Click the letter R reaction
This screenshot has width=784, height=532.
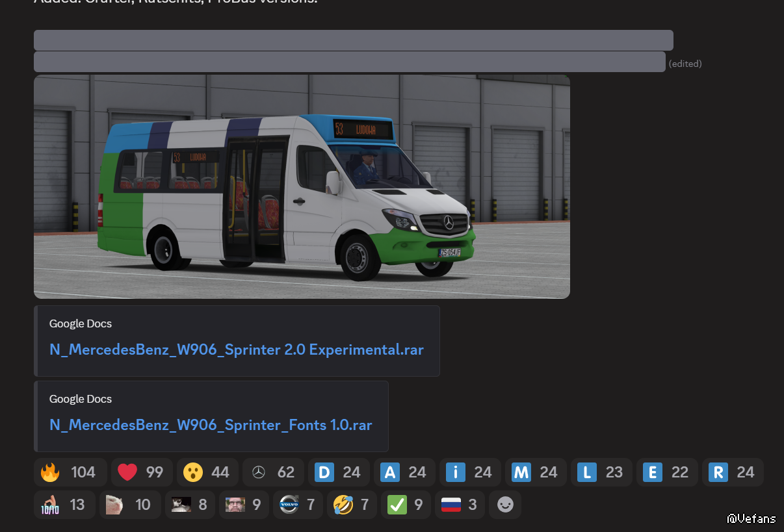733,472
